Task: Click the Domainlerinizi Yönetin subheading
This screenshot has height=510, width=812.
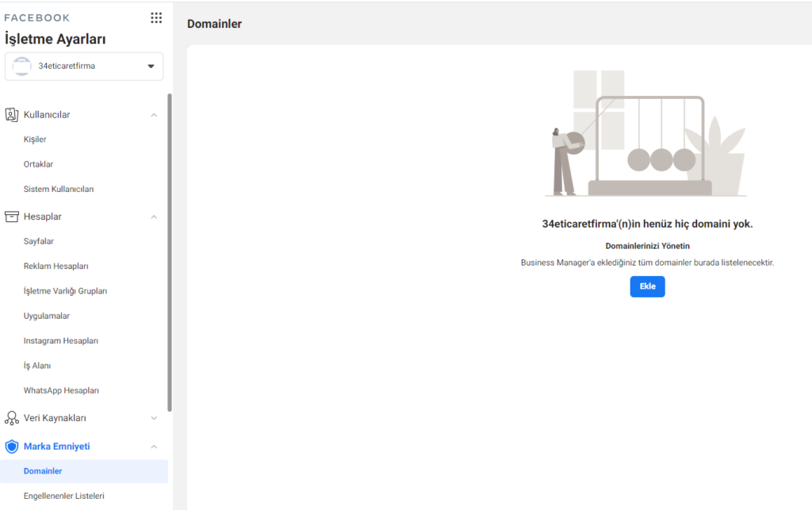Action: click(x=647, y=246)
